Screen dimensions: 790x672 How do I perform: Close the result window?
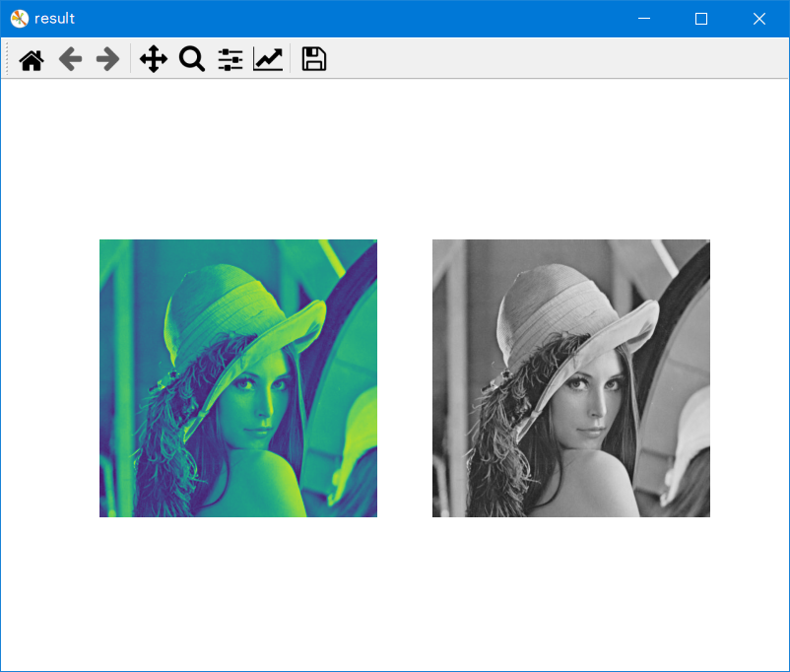click(759, 19)
